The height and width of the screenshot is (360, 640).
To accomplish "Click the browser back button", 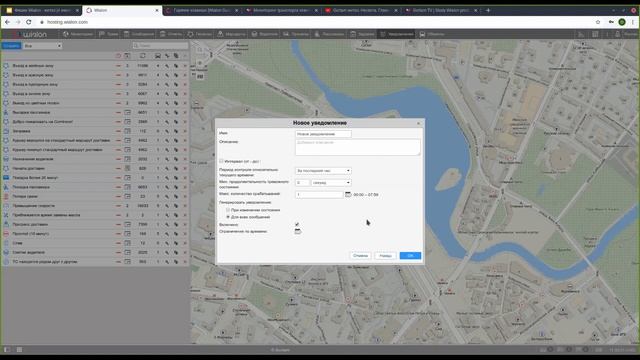I will [x=7, y=22].
